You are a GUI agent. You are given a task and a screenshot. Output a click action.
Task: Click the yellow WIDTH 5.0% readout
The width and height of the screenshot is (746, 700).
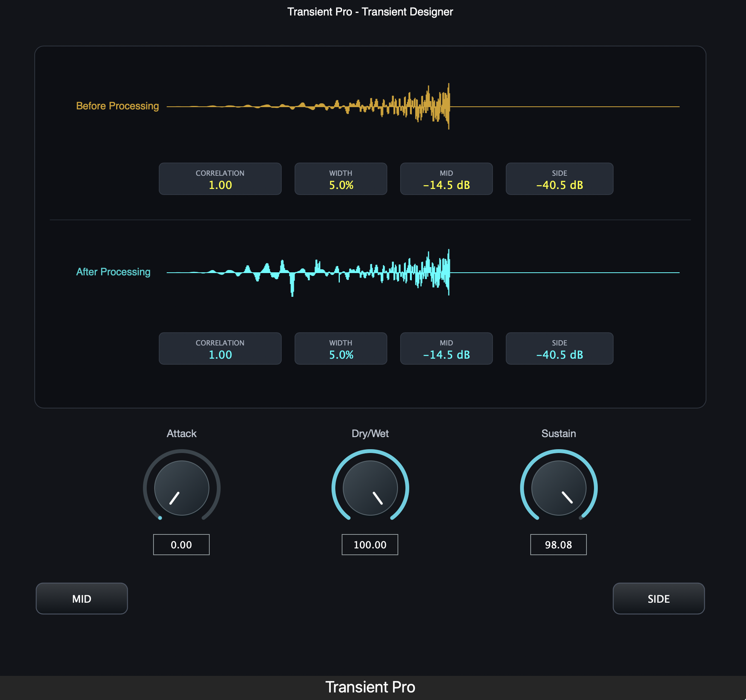pyautogui.click(x=341, y=179)
